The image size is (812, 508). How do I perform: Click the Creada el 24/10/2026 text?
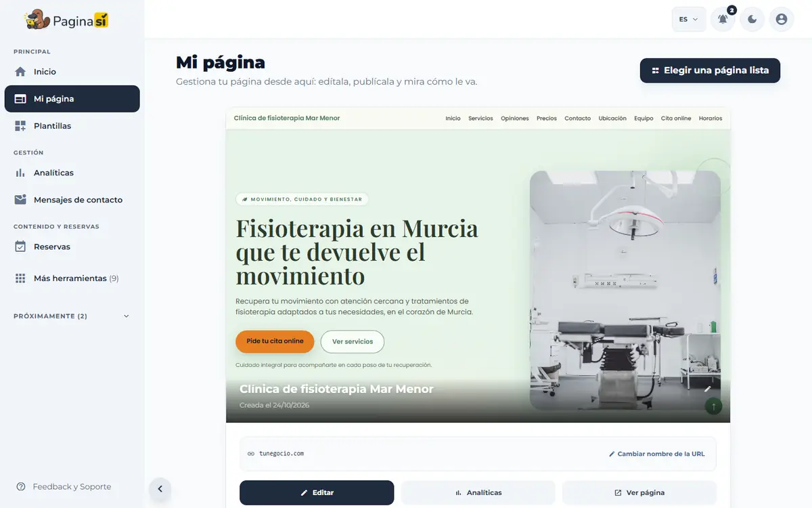click(x=274, y=405)
